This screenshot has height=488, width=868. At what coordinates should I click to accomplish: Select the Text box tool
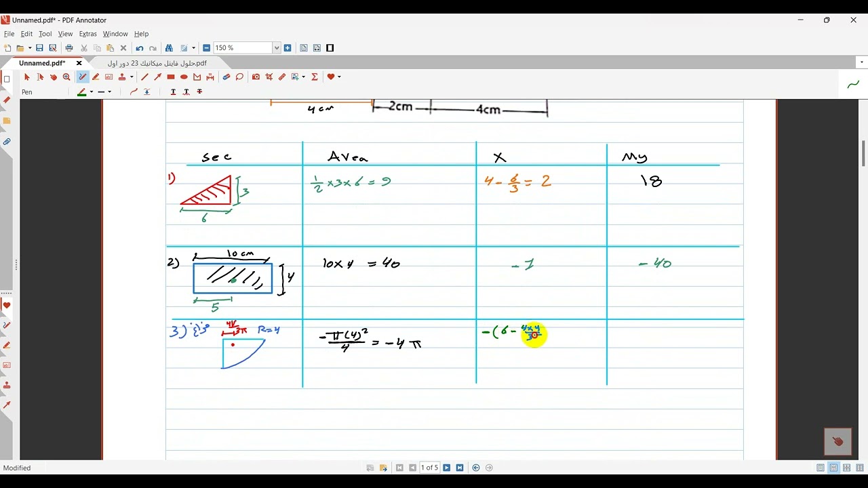108,77
